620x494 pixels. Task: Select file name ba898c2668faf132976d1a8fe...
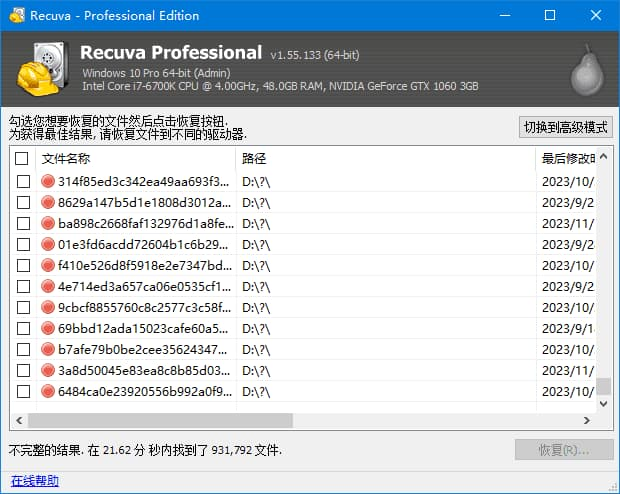point(146,223)
